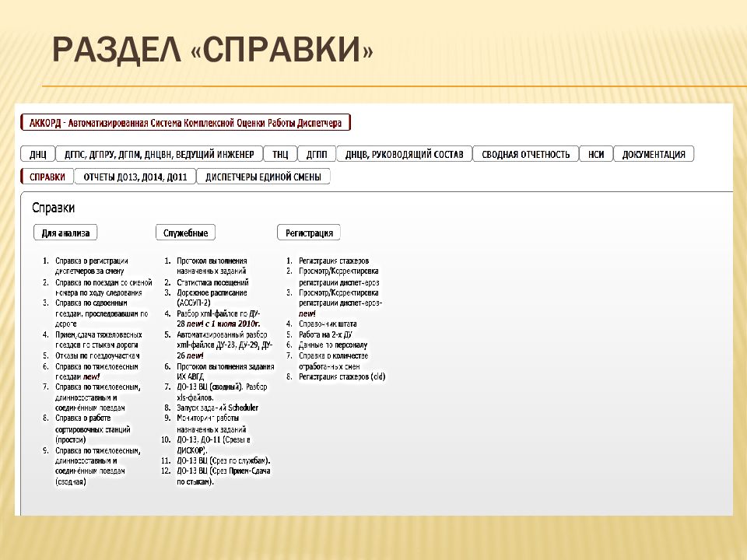Open Справка по поездам со сменой номера
The width and height of the screenshot is (747, 560).
coord(103,287)
